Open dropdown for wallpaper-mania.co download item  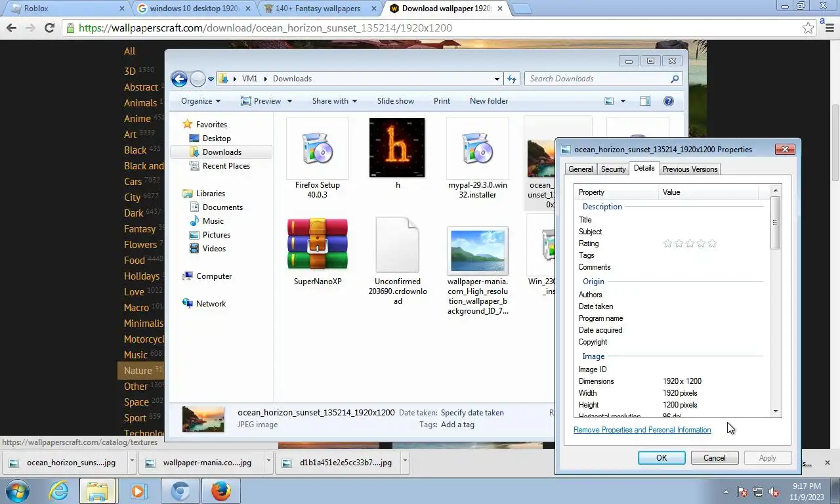click(268, 462)
